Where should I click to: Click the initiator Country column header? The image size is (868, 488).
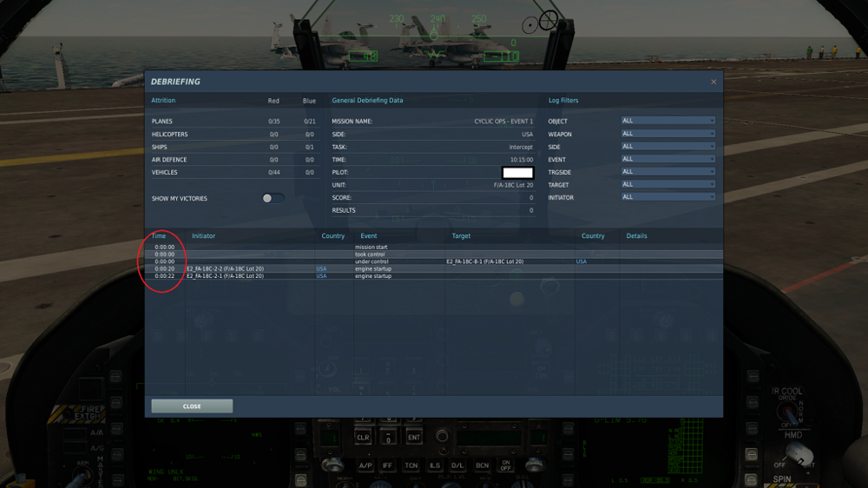(x=333, y=236)
